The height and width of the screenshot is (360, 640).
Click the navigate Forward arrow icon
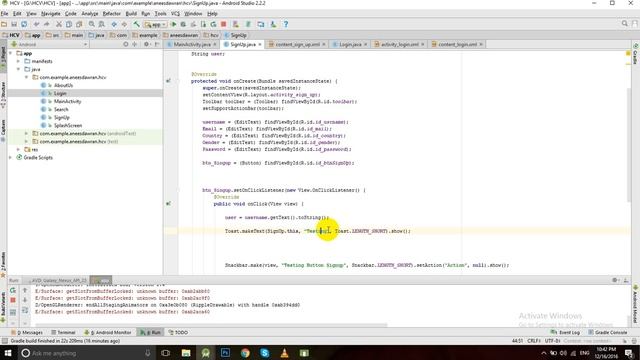124,24
